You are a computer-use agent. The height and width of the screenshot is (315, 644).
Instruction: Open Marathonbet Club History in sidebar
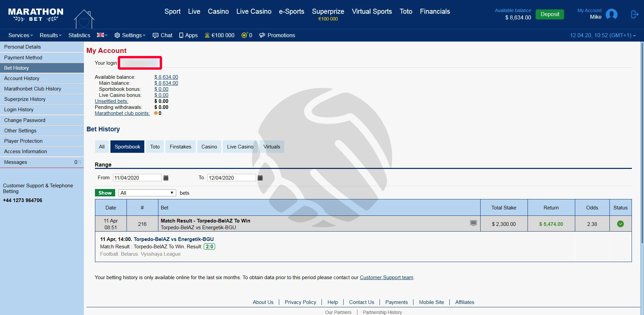click(x=42, y=88)
